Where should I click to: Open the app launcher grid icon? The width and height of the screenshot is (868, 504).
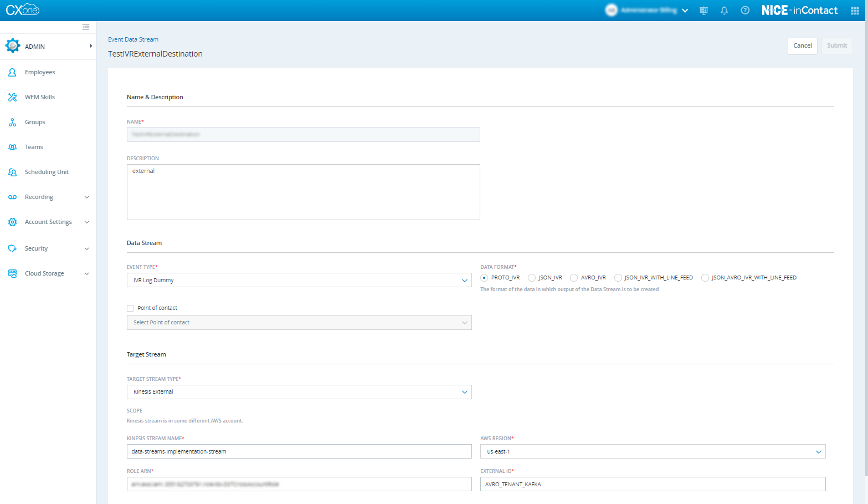tap(855, 11)
